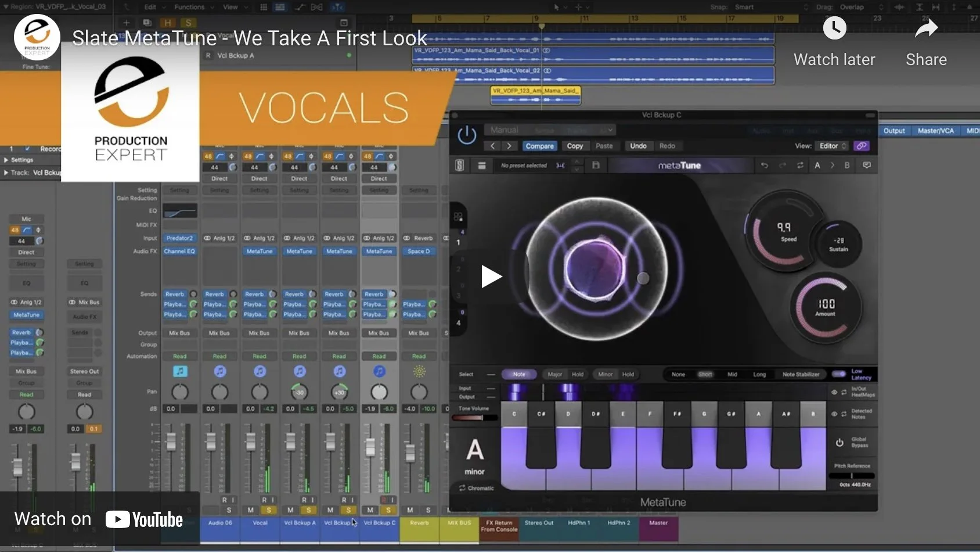Open the video title link

[250, 38]
